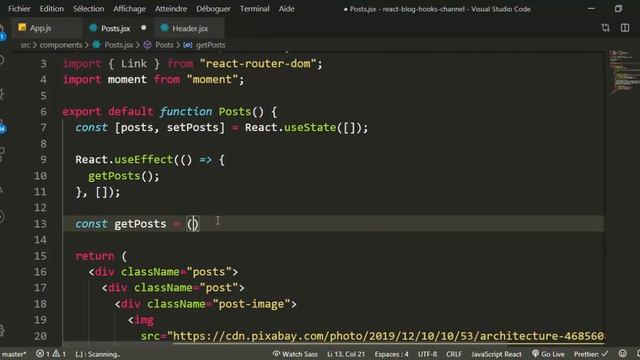This screenshot has height=360, width=640.
Task: Click the Li 13, Col 21 position indicator
Action: 346,354
